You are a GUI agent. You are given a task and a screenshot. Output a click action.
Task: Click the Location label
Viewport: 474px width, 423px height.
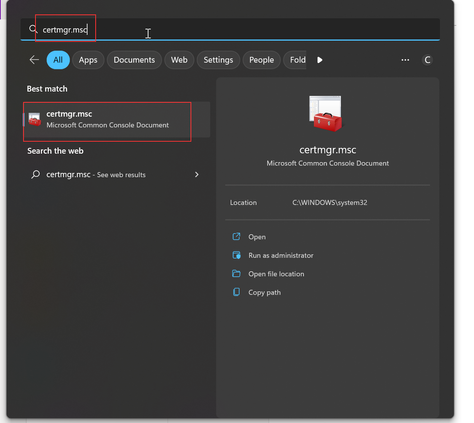[243, 202]
